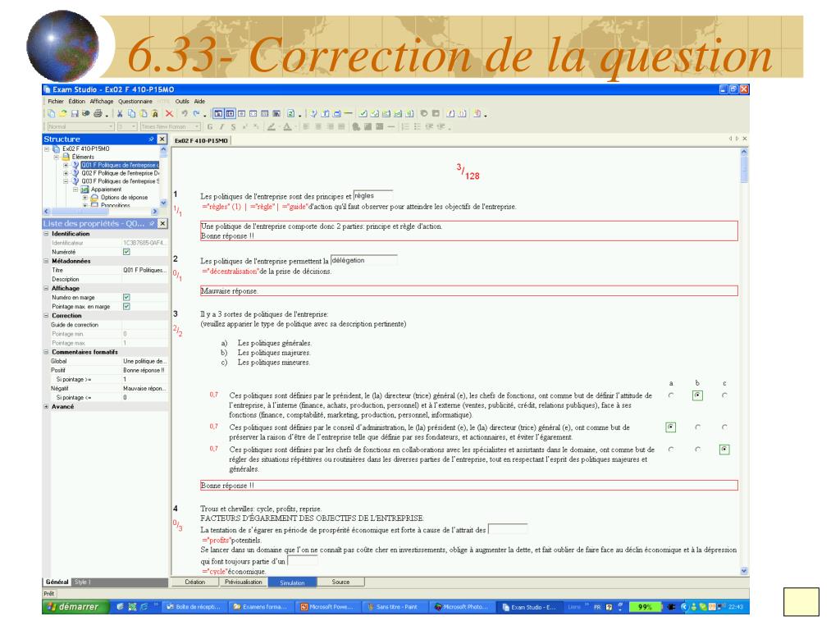This screenshot has width=840, height=630.
Task: Open Sans titre - Paint taskbar button
Action: click(395, 608)
